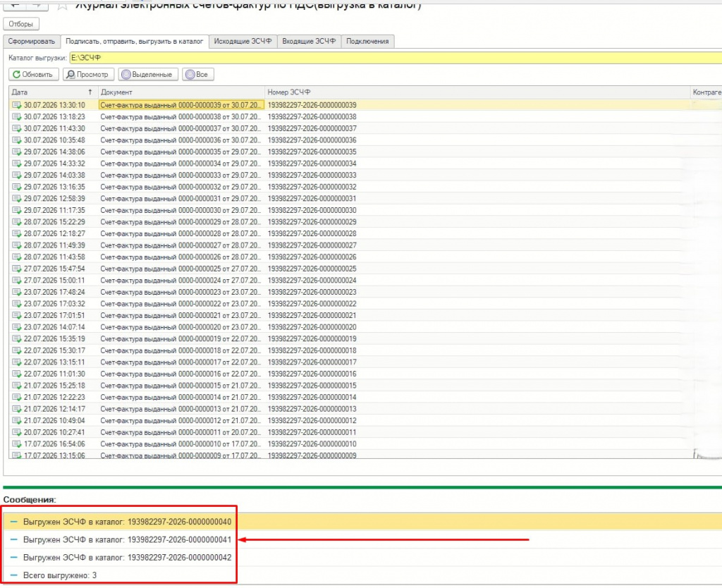Click document icon for row 29.07.2026 13:16:35
722x588 pixels.
click(x=17, y=187)
